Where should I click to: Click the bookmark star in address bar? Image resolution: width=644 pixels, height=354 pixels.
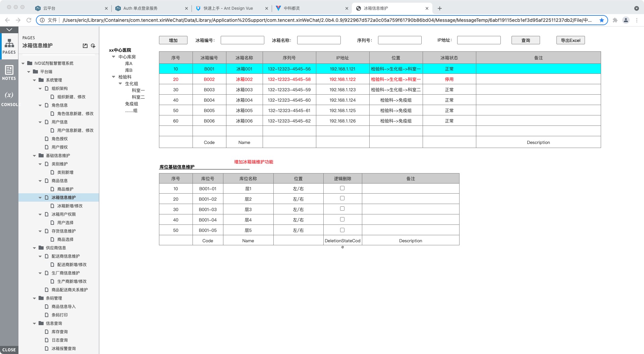click(602, 20)
